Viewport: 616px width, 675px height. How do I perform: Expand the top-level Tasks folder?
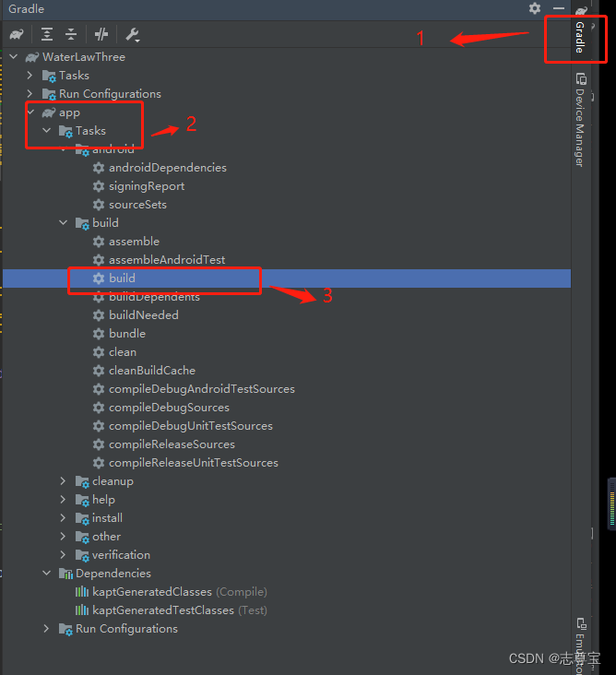[30, 76]
